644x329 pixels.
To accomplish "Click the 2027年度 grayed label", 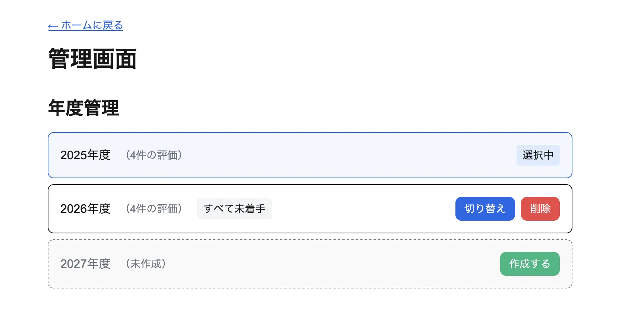I will click(x=85, y=264).
